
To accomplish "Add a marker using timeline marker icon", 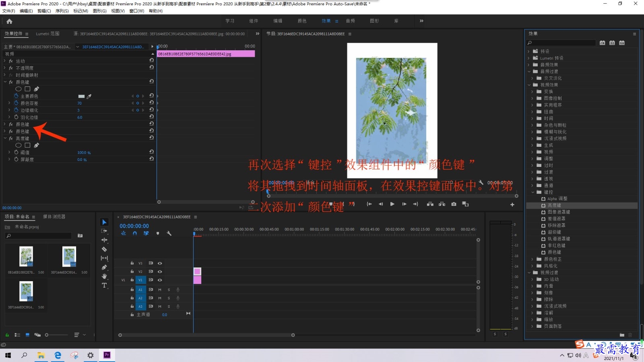I will click(x=158, y=233).
